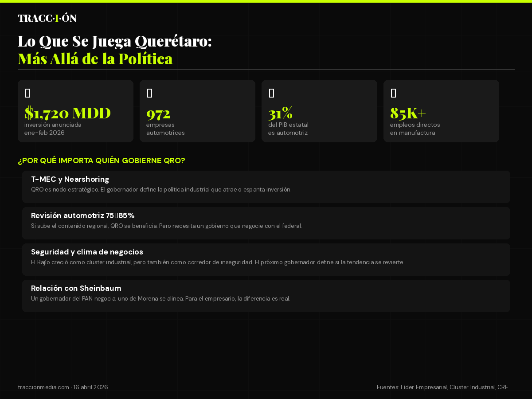Click the 16 abril 2026 date text
The width and height of the screenshot is (532, 399).
click(x=90, y=387)
